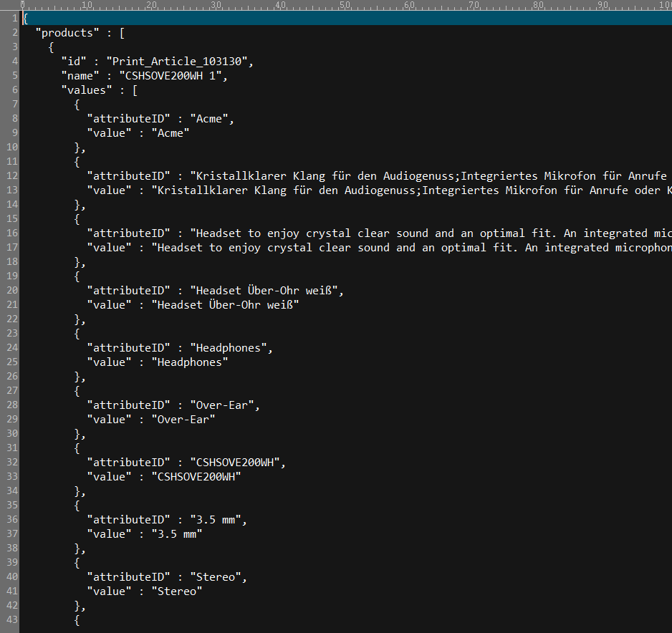Screen dimensions: 672x633
Task: Select line number 25 in the gutter
Action: point(11,362)
